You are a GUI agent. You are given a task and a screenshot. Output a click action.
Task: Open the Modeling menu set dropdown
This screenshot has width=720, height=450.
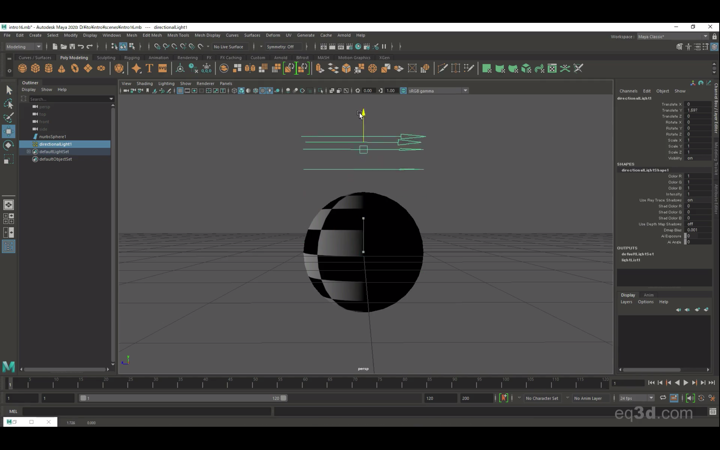point(23,46)
